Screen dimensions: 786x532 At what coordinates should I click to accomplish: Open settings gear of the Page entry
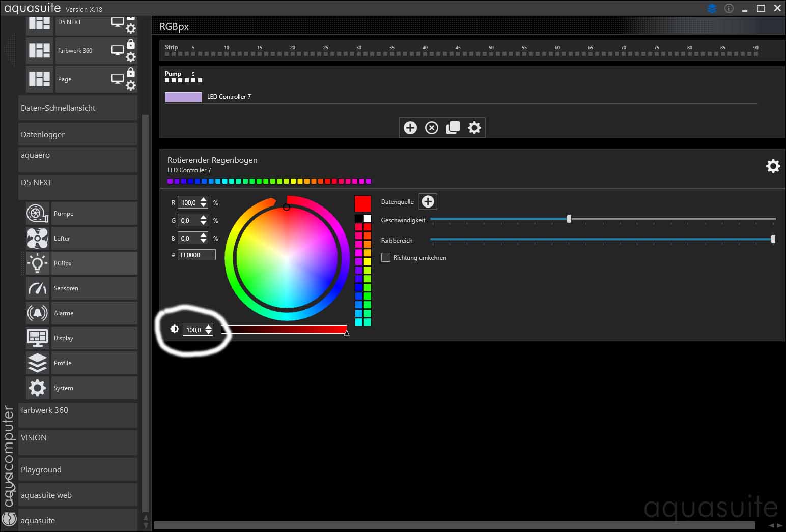[x=131, y=85]
